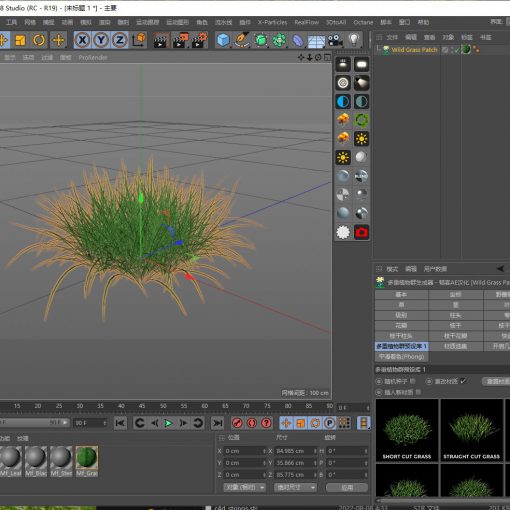The image size is (510, 510).
Task: Go to end of timeline
Action: point(218,423)
